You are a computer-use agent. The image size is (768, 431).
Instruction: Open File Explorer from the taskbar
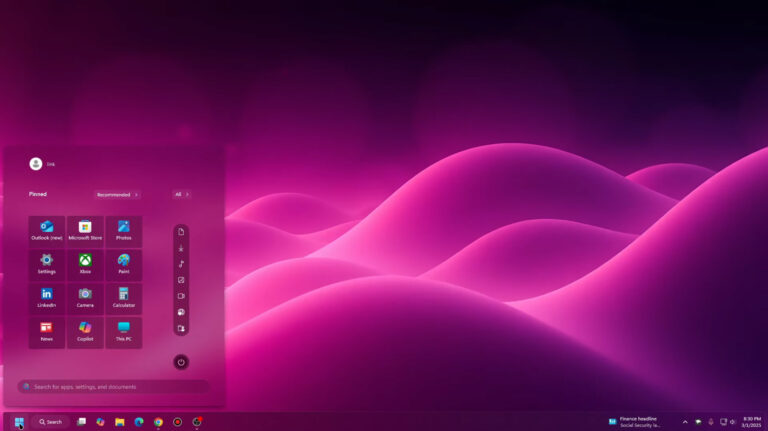pos(119,422)
